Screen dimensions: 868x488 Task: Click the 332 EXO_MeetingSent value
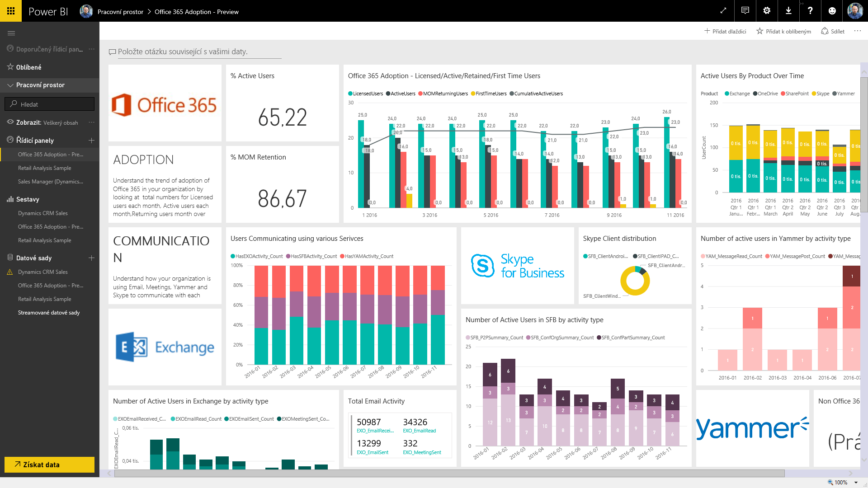(x=410, y=443)
